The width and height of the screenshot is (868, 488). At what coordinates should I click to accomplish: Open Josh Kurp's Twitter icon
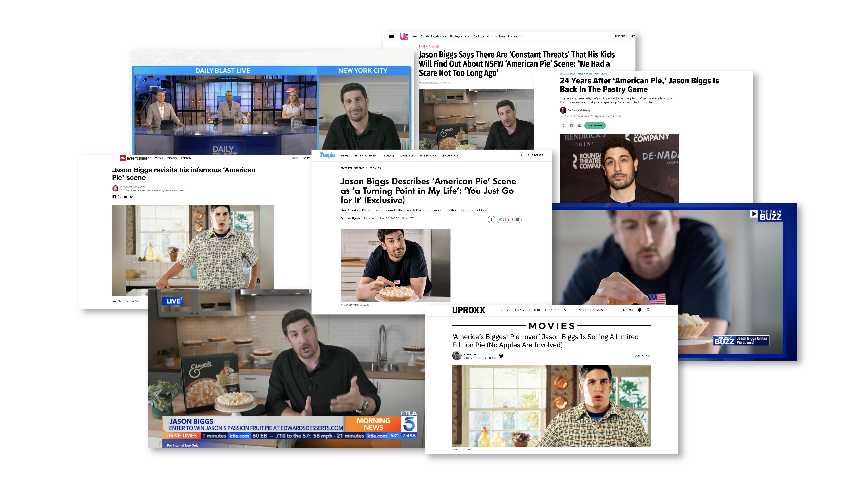tap(501, 356)
